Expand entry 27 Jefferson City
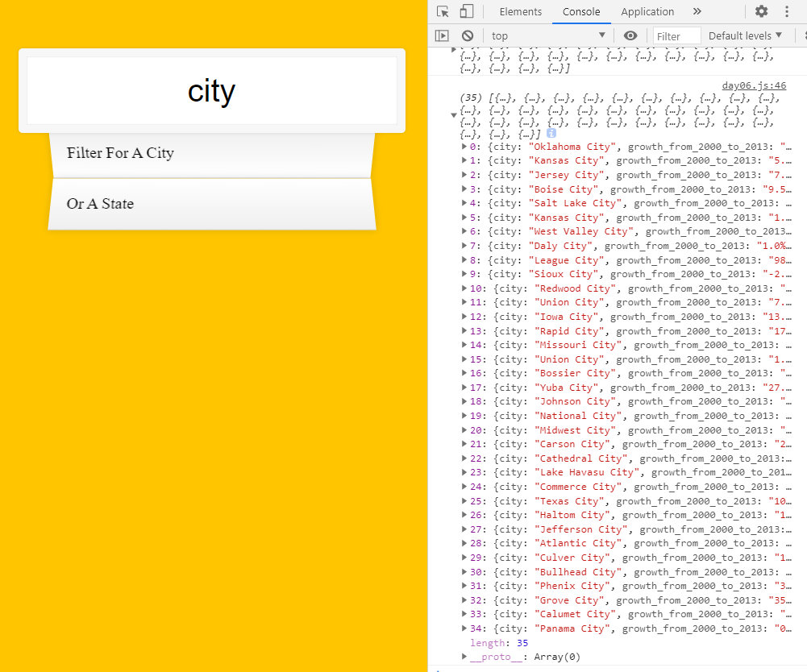This screenshot has height=672, width=807. 464,530
